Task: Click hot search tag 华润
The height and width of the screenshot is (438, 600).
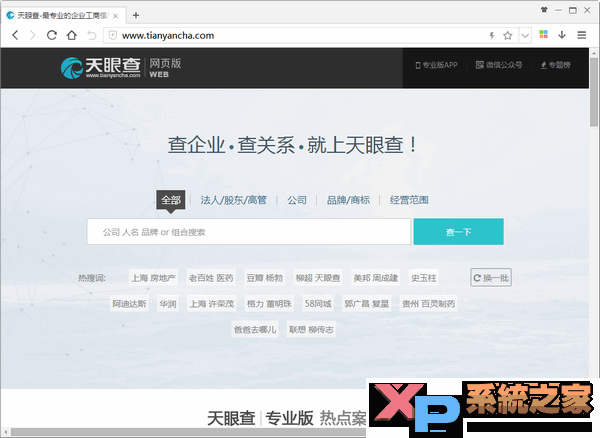Action: [x=168, y=304]
